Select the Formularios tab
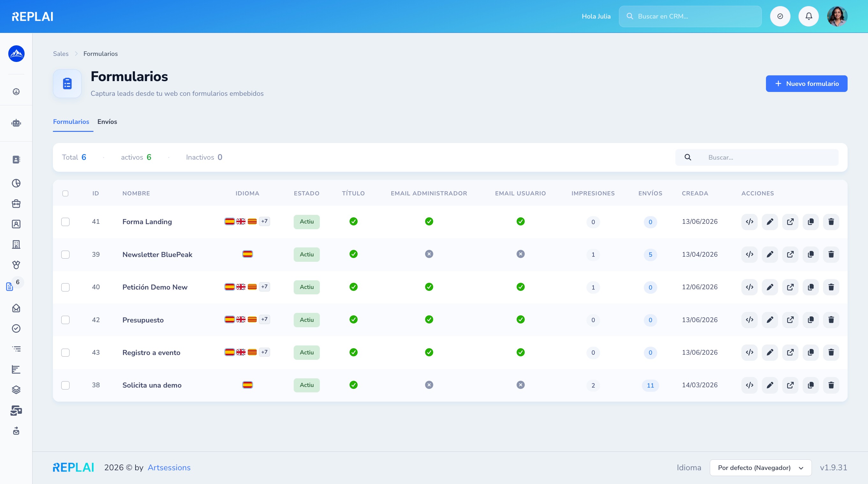This screenshot has height=484, width=868. pos(71,122)
